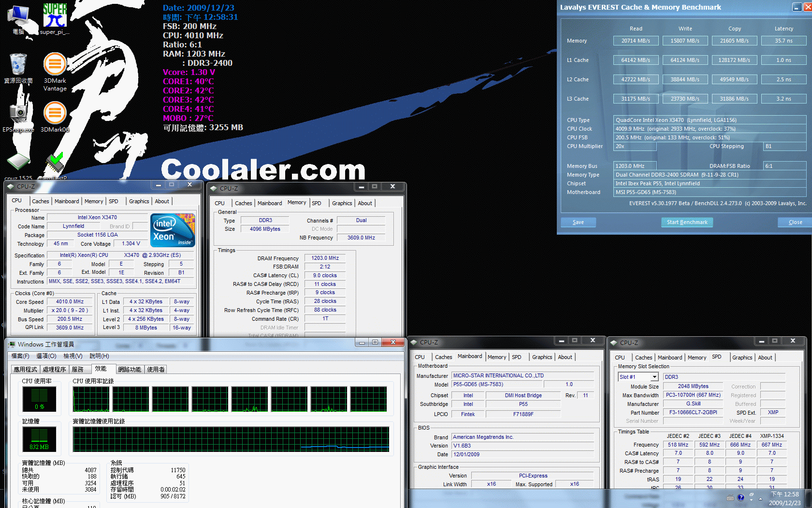Click the keyboard input icon in the system tray
812x508 pixels.
click(730, 498)
